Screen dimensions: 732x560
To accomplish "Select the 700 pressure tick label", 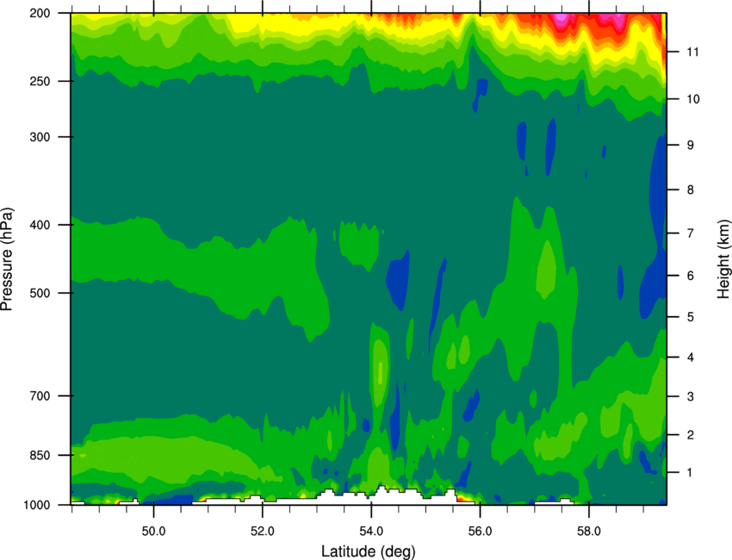I will coord(40,395).
